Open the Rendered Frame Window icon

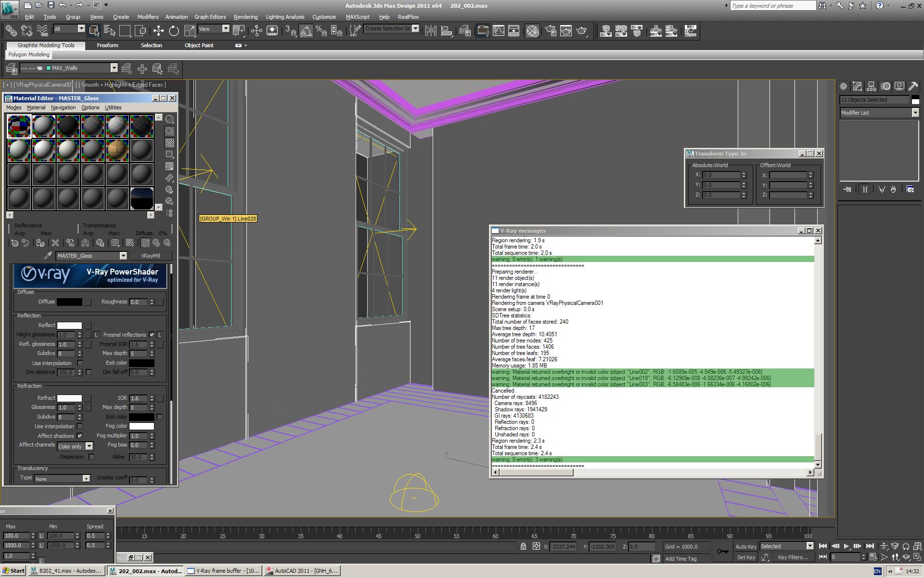point(566,31)
